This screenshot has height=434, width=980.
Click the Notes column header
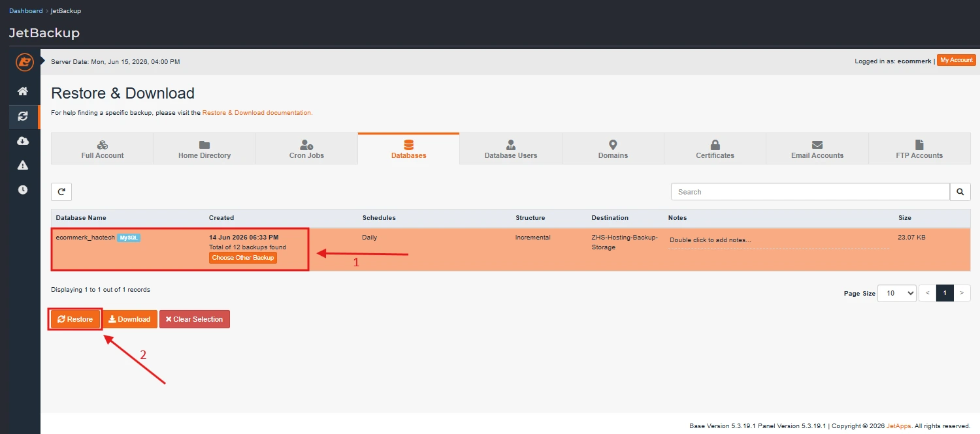(678, 218)
